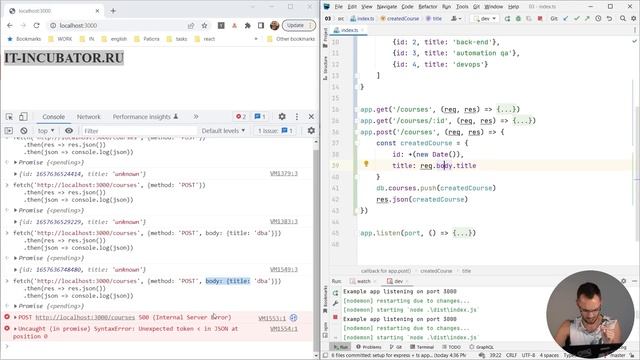This screenshot has width=640, height=360.
Task: Open the VM1554:1 source link
Action: pyautogui.click(x=284, y=329)
